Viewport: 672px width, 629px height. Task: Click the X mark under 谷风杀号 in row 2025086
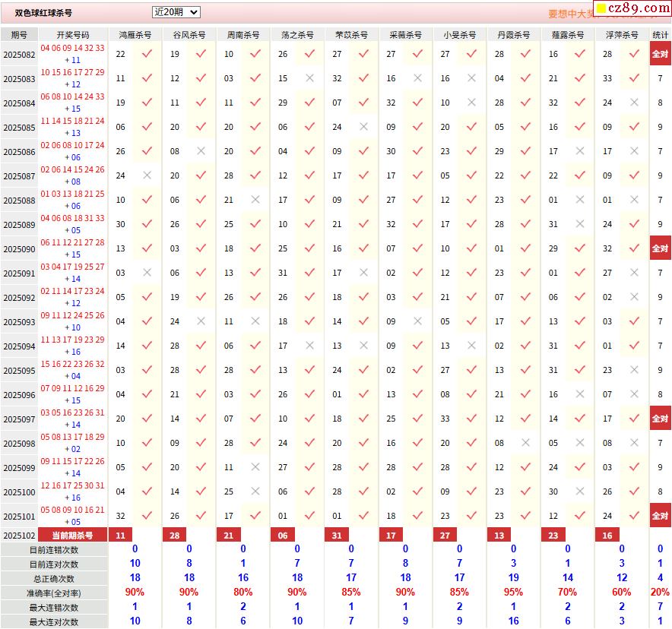click(x=201, y=151)
